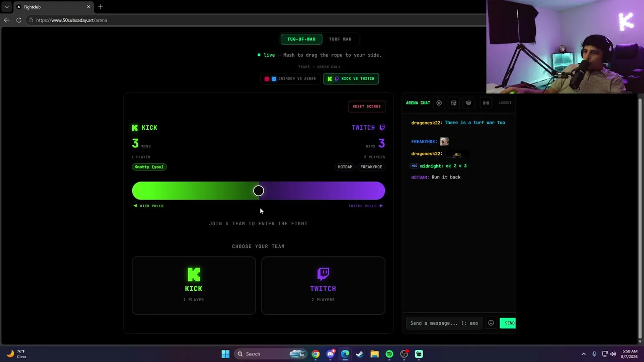This screenshot has width=644, height=362.
Task: Open the green app icon after OBS on the taskbar
Action: [419, 354]
